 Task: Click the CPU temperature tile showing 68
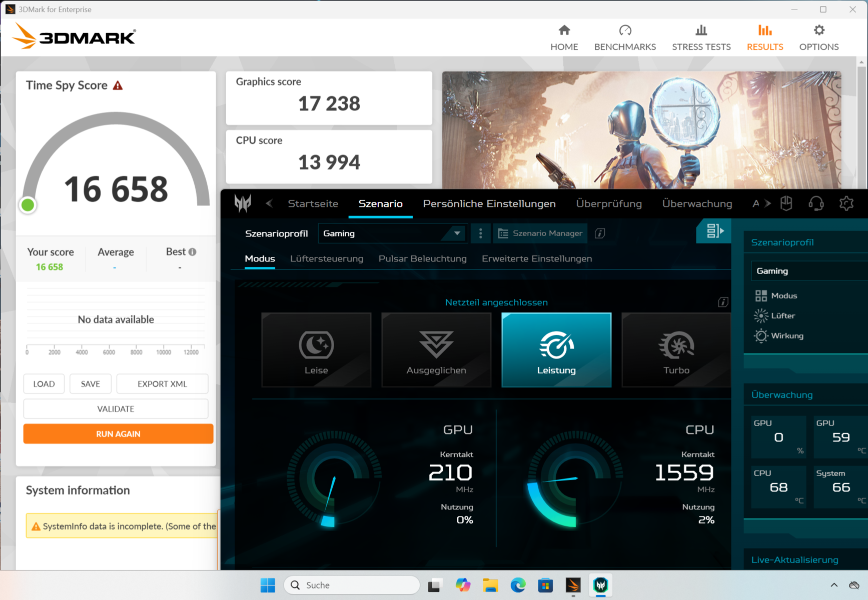(x=778, y=487)
